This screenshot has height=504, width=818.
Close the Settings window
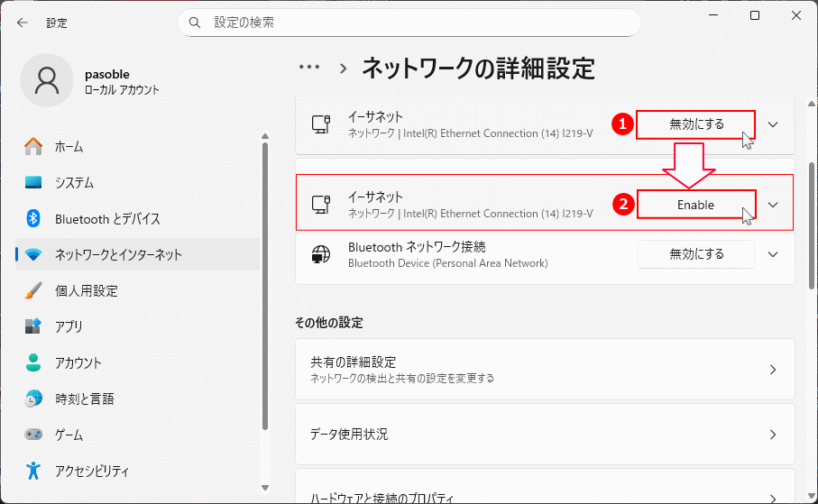tap(795, 15)
